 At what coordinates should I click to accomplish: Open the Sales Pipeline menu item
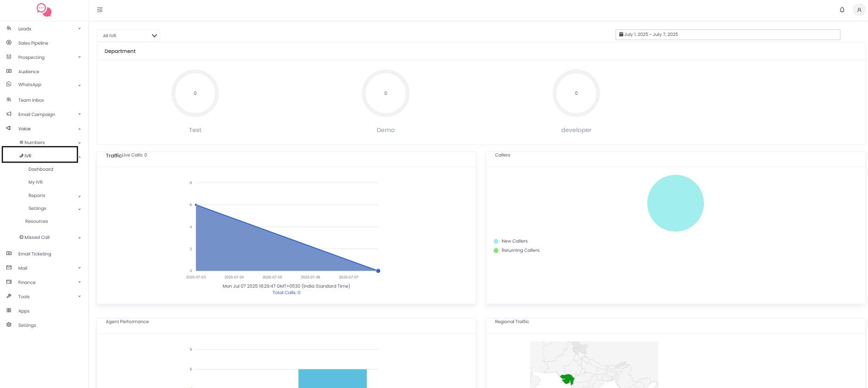(33, 43)
